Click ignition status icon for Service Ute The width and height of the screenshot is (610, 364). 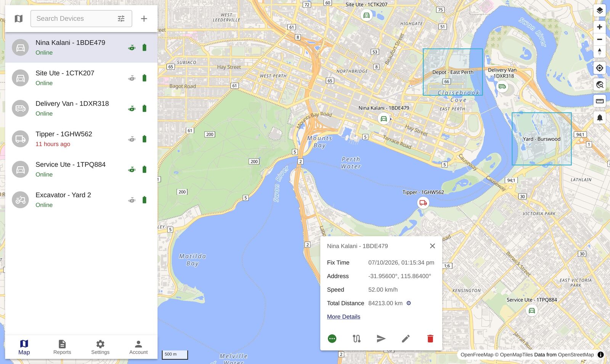coord(132,169)
